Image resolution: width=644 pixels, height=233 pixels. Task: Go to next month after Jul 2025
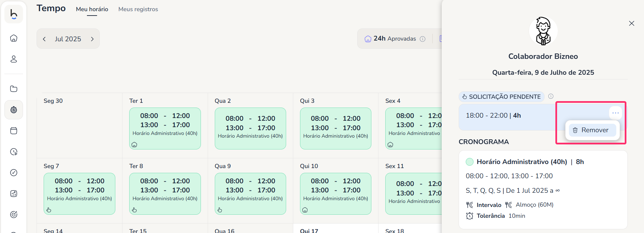coord(92,39)
